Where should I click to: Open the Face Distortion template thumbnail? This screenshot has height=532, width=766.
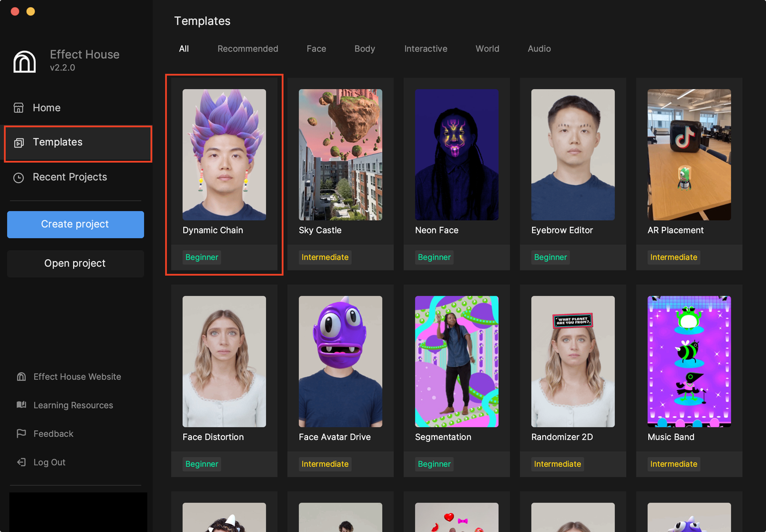click(x=224, y=361)
